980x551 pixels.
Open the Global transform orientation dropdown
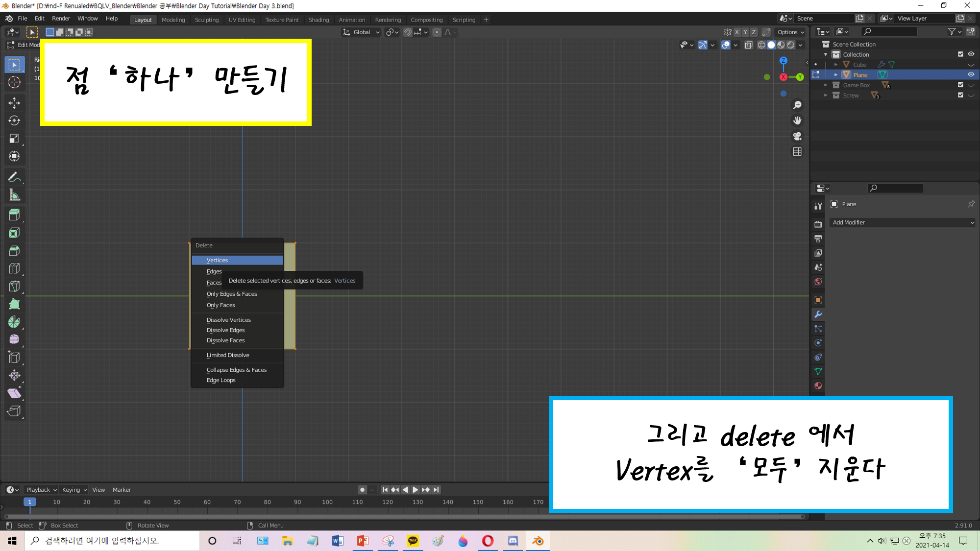[362, 32]
